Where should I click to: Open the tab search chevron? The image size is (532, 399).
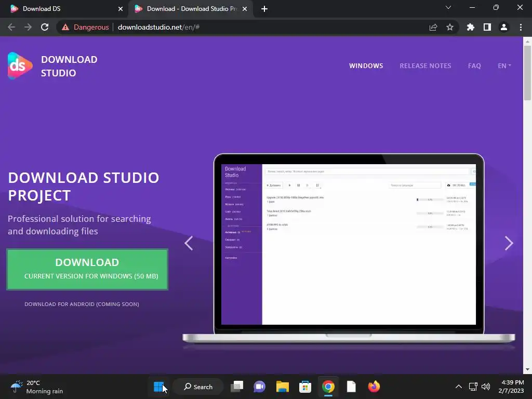(x=448, y=7)
